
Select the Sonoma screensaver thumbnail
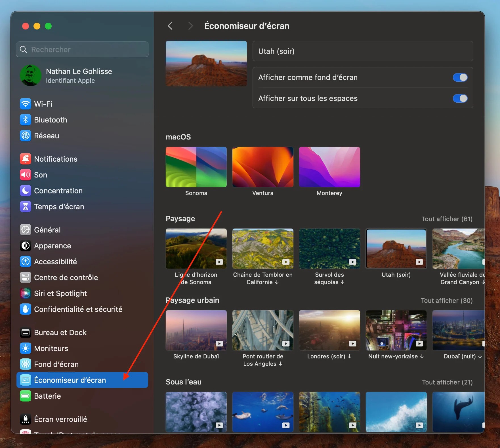(196, 167)
